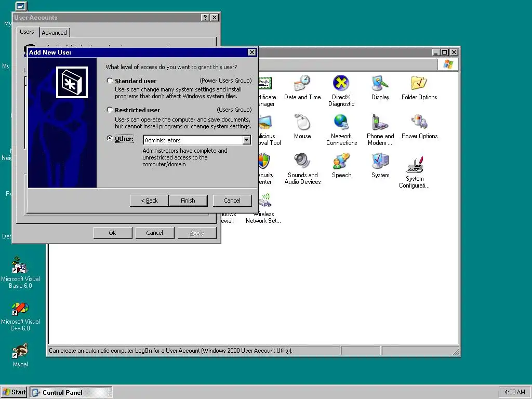This screenshot has height=399, width=532.
Task: Expand the Administrators group dropdown arrow
Action: click(247, 140)
